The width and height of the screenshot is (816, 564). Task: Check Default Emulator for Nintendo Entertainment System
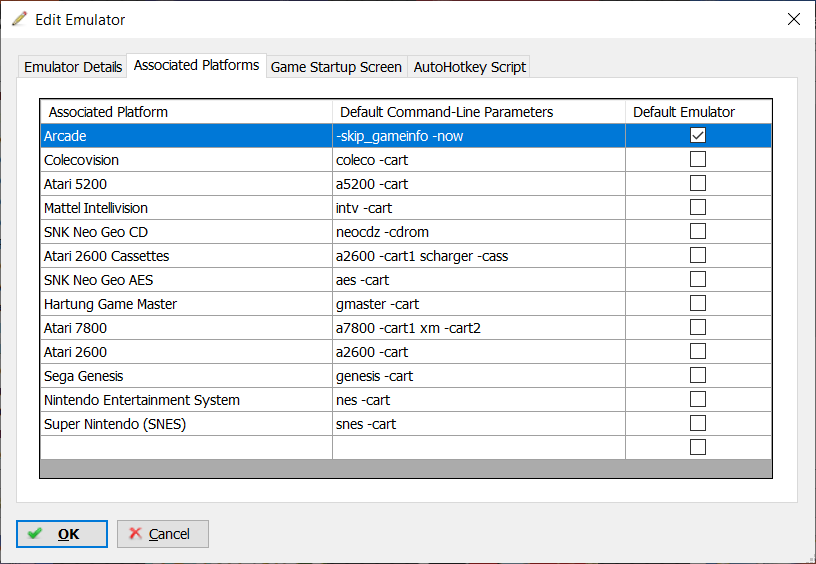coord(698,399)
